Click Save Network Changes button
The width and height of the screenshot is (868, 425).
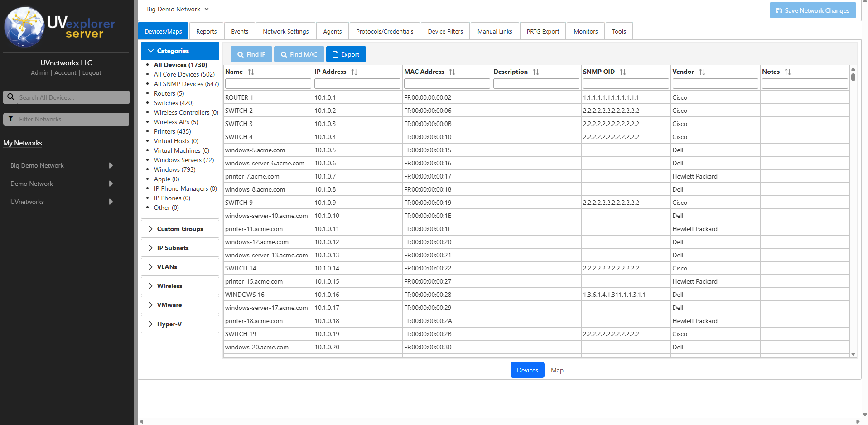(x=813, y=10)
